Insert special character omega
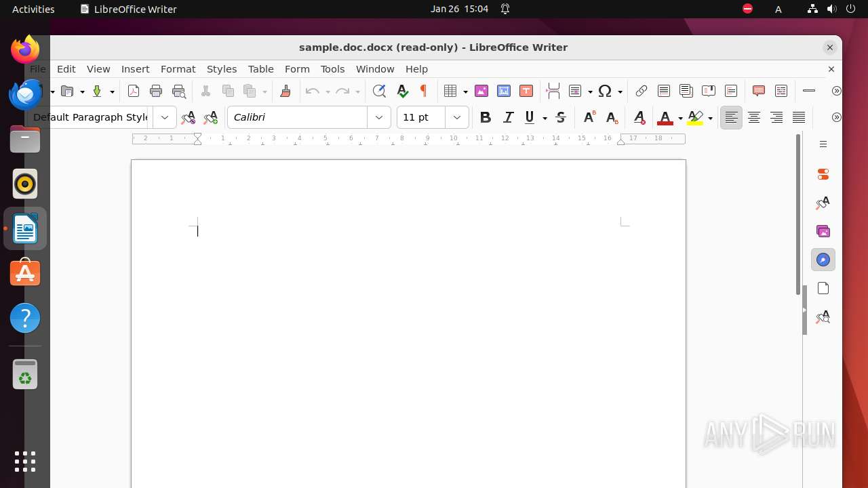The width and height of the screenshot is (868, 488). pos(605,91)
